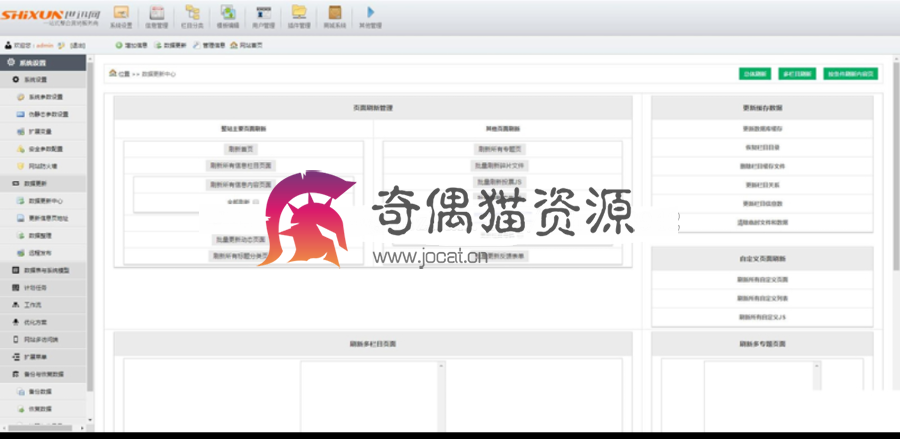Expand 网站多访问端 sidebar section
Screen dimensions: 900x439
(43, 339)
